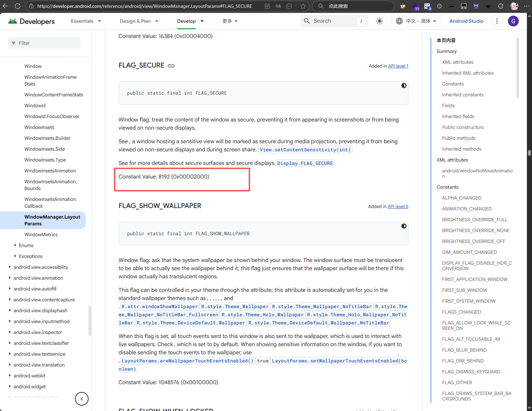The height and width of the screenshot is (411, 532).
Task: Open the three-dot more options menu
Action: [x=497, y=21]
